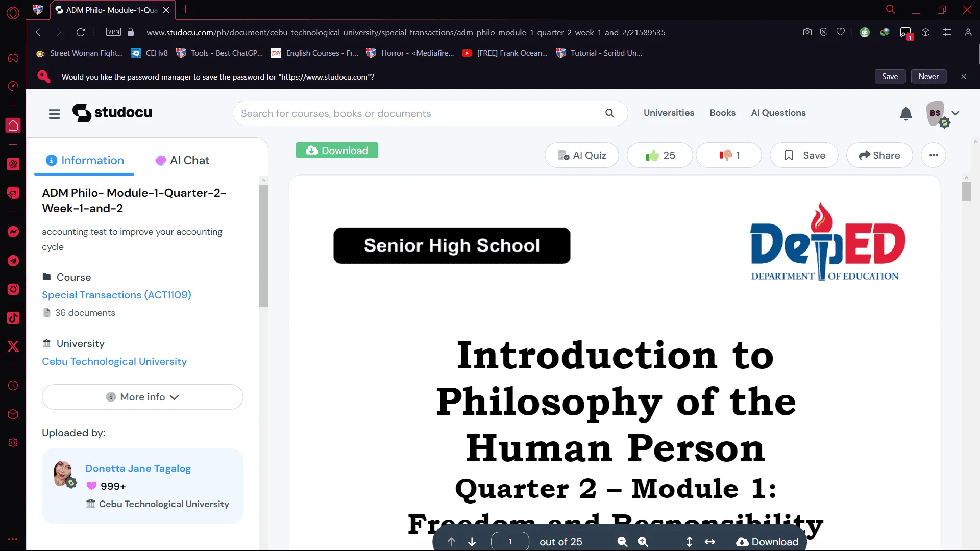Go to previous page with up arrow

coord(451,542)
